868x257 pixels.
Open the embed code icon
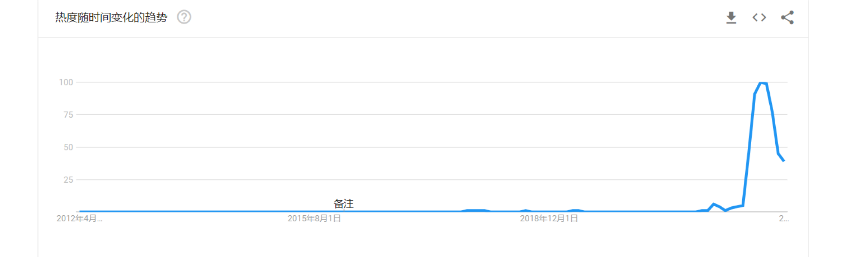pyautogui.click(x=759, y=18)
